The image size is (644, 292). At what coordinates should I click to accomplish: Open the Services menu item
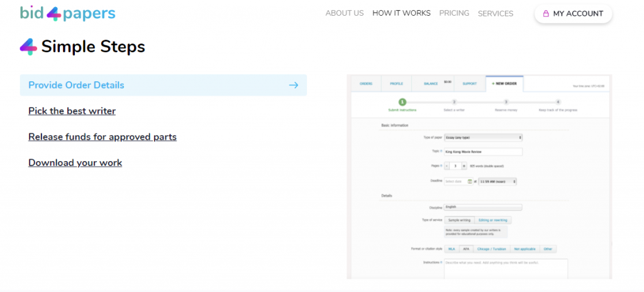click(x=496, y=14)
